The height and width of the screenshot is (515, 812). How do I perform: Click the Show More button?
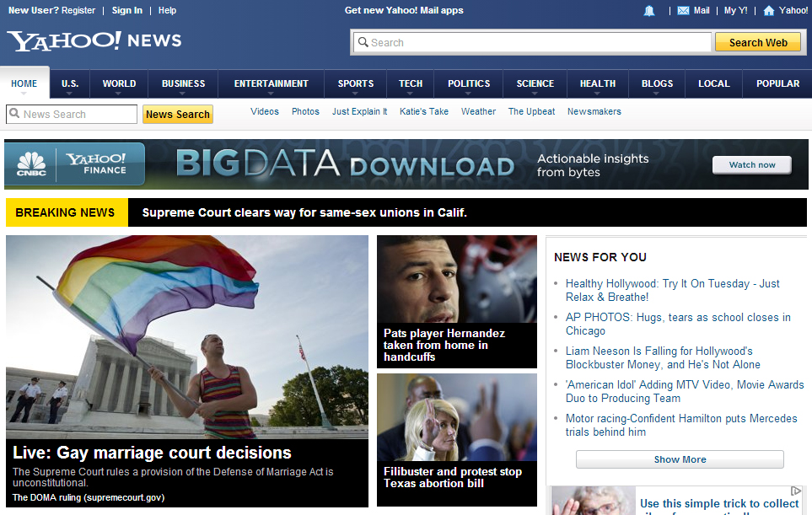tap(680, 459)
